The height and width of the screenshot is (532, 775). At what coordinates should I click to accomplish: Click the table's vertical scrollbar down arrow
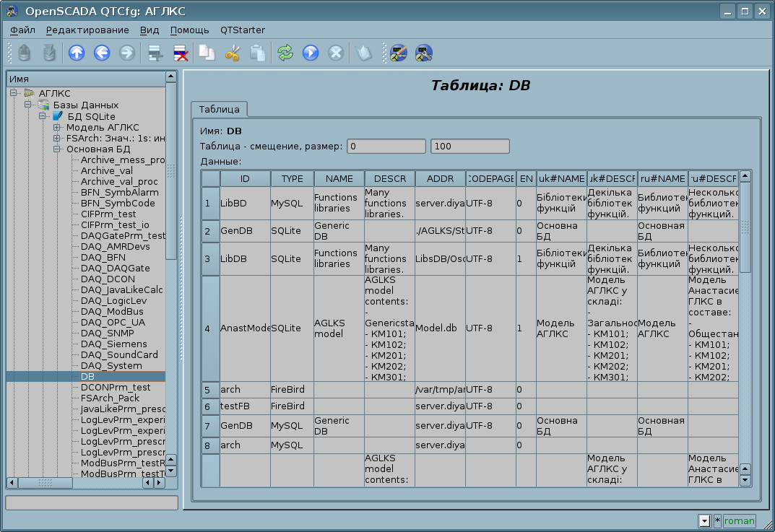pyautogui.click(x=745, y=480)
